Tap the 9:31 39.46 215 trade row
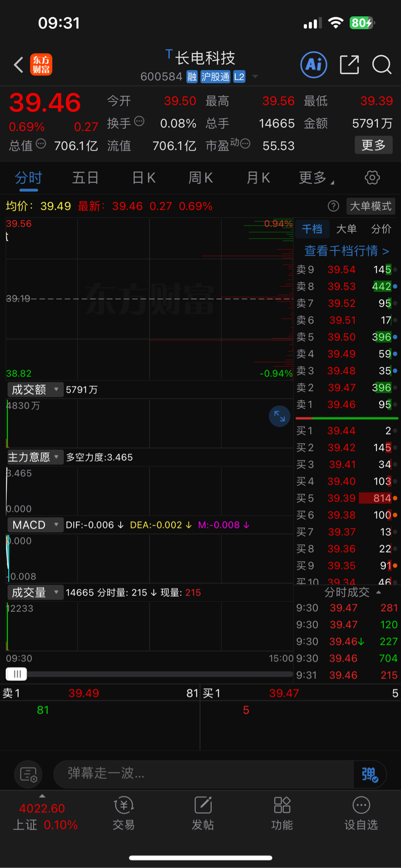The height and width of the screenshot is (868, 401). (x=347, y=675)
